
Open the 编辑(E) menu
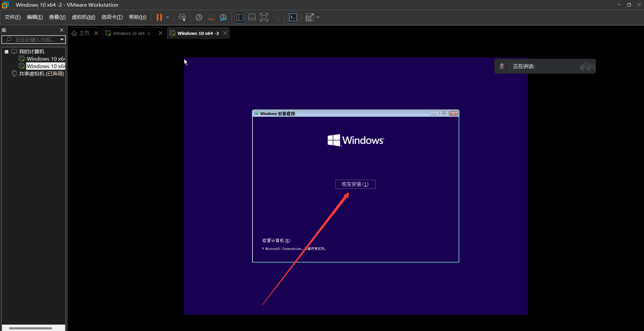[35, 17]
